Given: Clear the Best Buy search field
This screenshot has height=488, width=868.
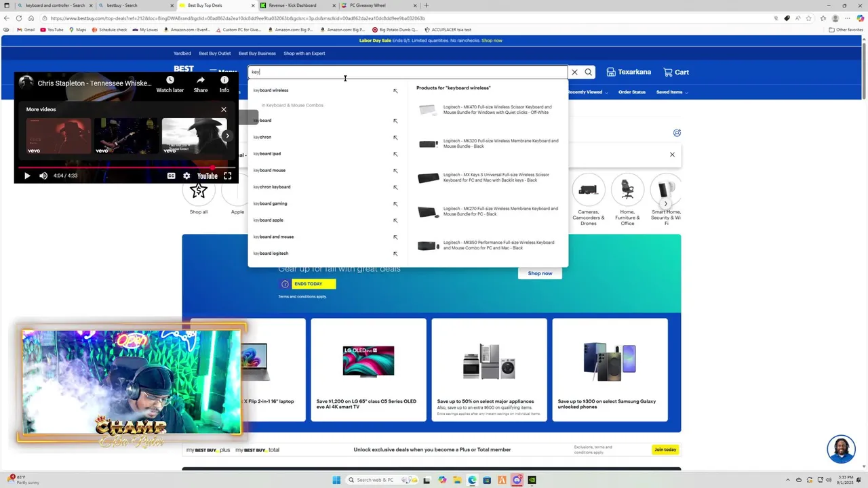Looking at the screenshot, I should (574, 72).
